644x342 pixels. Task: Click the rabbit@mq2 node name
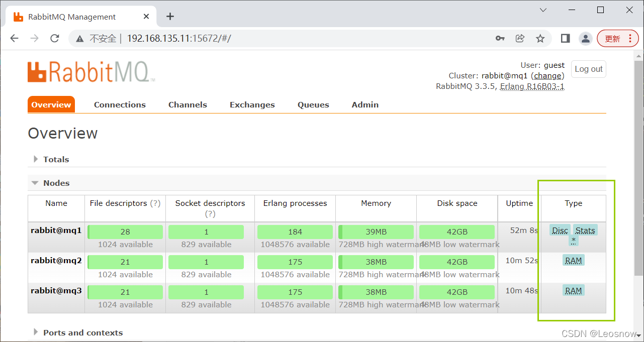56,261
